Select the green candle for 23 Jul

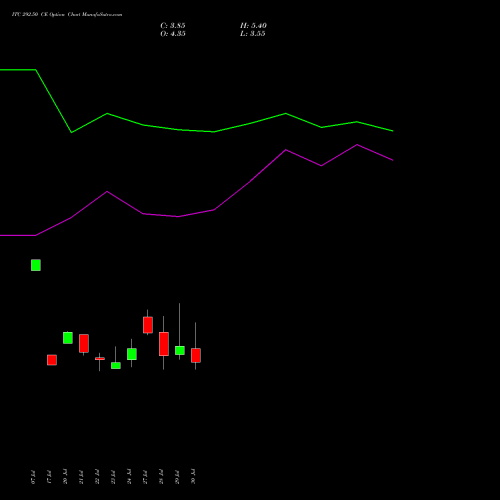point(116,365)
